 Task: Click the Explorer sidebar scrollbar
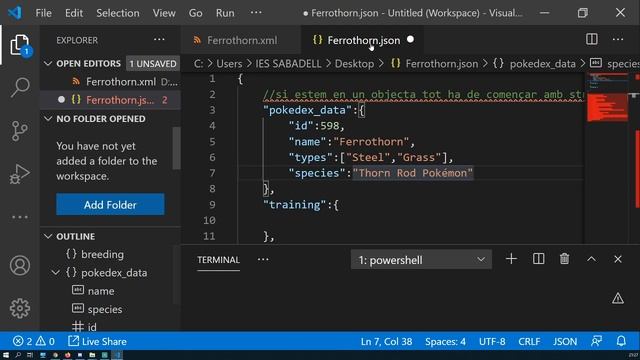tap(176, 148)
